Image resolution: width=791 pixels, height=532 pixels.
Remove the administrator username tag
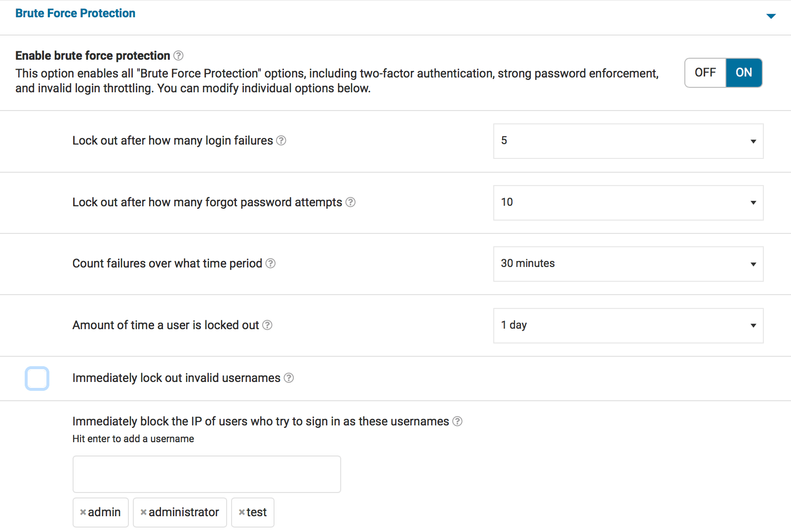coord(143,512)
